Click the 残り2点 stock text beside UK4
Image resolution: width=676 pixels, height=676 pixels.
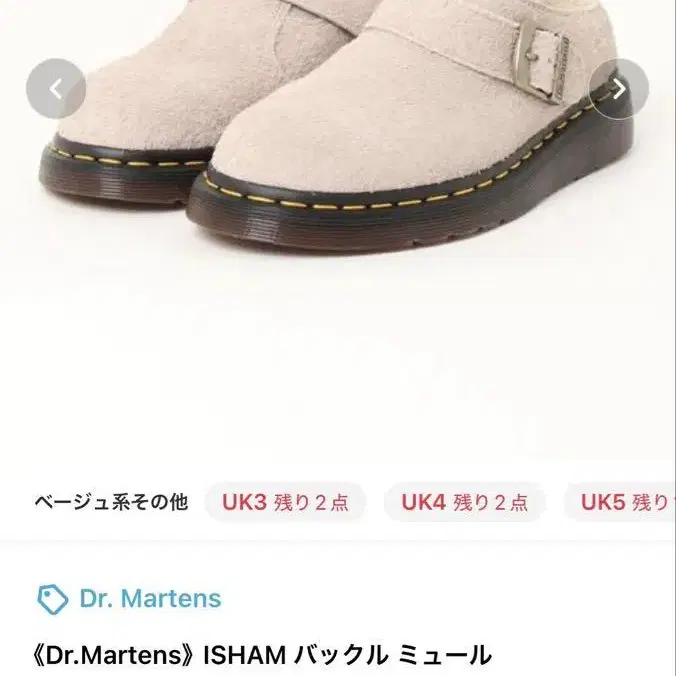coord(490,503)
